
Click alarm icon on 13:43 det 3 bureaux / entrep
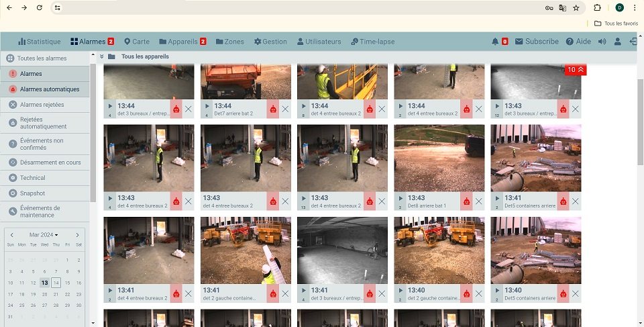[x=563, y=109]
